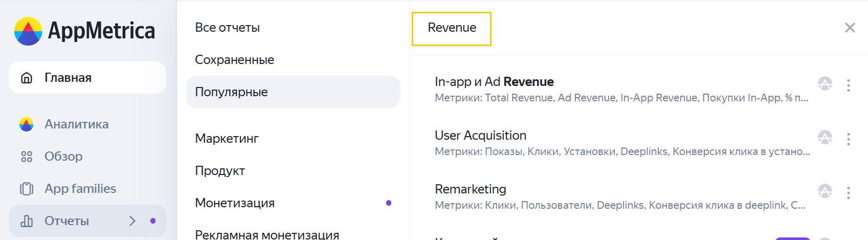Click the Revenue search field
868x240 pixels.
click(x=452, y=29)
